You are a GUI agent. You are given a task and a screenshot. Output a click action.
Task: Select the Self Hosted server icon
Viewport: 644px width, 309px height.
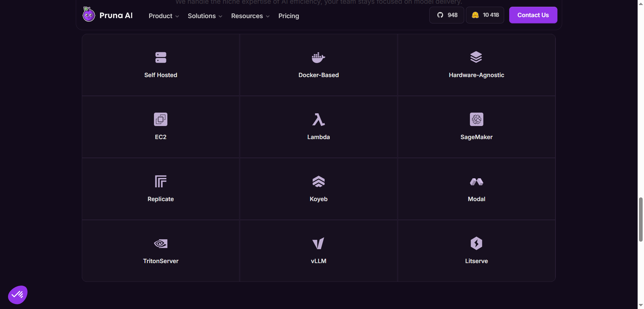tap(160, 57)
